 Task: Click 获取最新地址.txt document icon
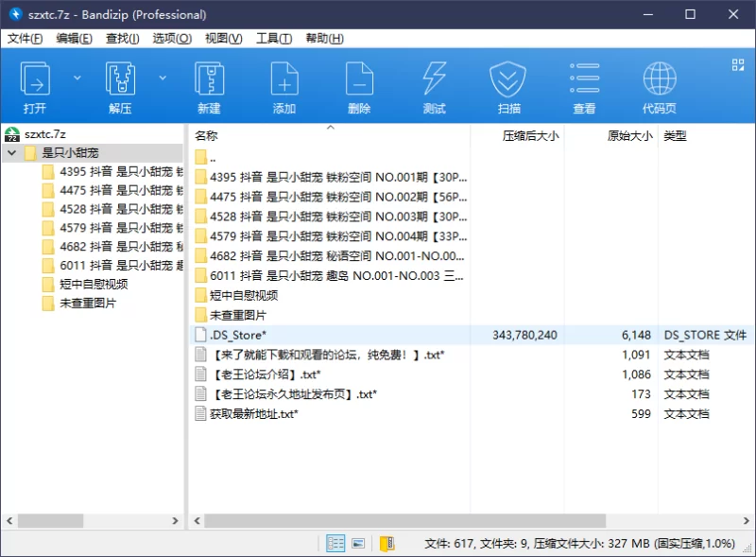pyautogui.click(x=200, y=413)
